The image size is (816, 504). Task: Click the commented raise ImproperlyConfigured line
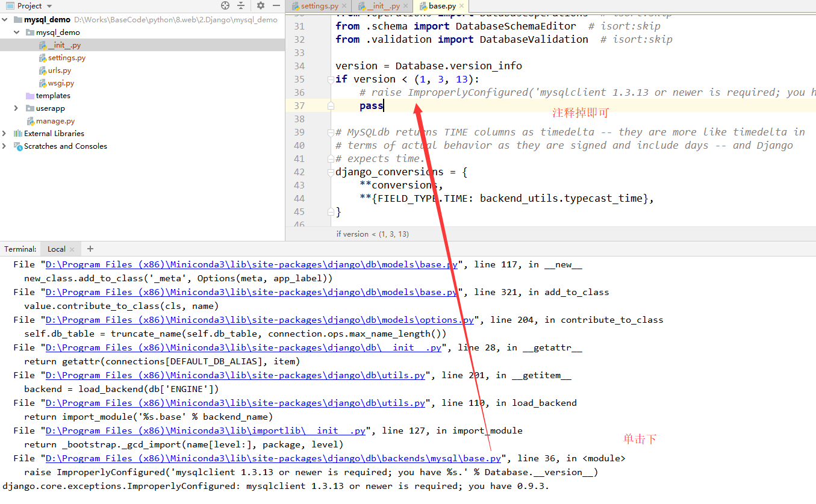(x=588, y=93)
